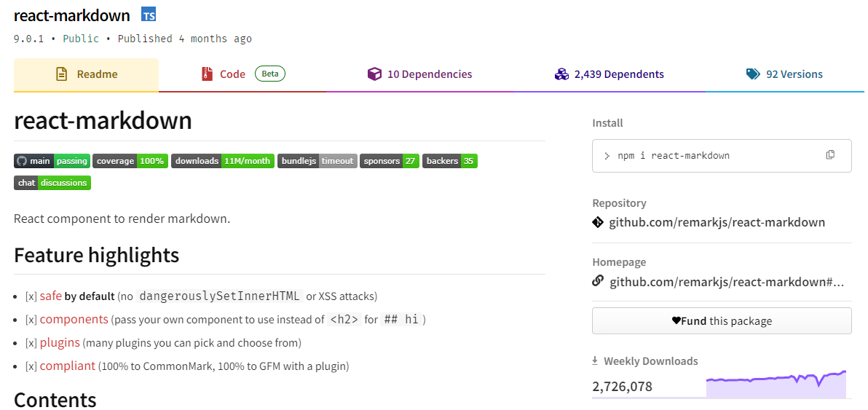Click 'React component to render markdown.' text
The image size is (868, 410).
pos(122,218)
